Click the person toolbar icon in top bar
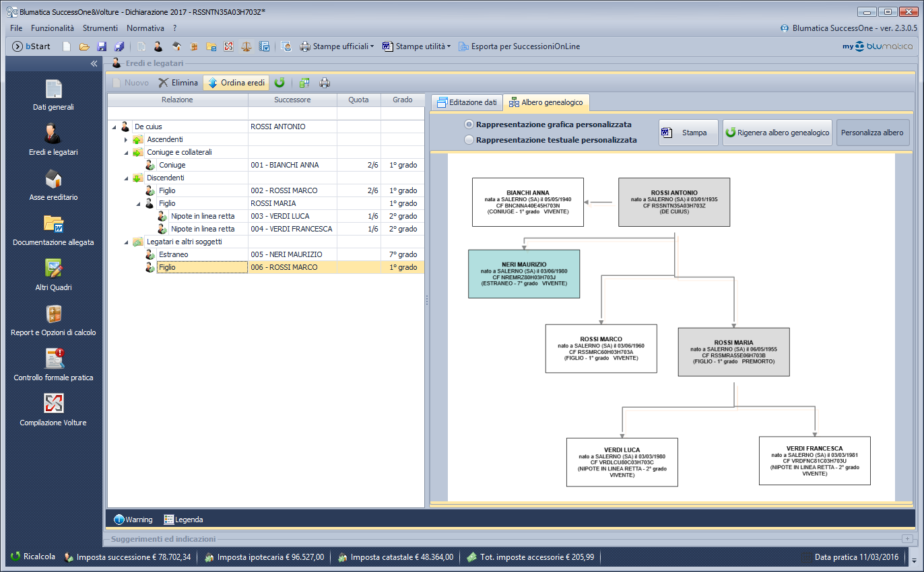This screenshot has height=572, width=924. click(158, 46)
